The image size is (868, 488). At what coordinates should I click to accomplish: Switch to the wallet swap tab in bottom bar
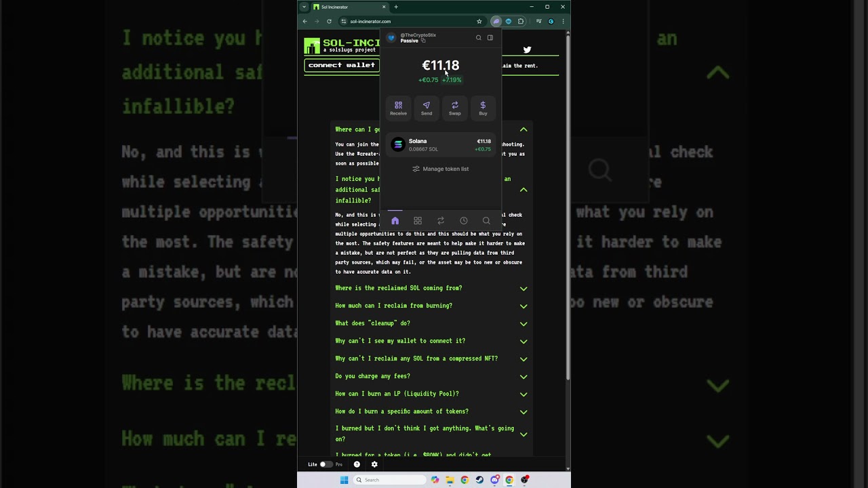(441, 221)
